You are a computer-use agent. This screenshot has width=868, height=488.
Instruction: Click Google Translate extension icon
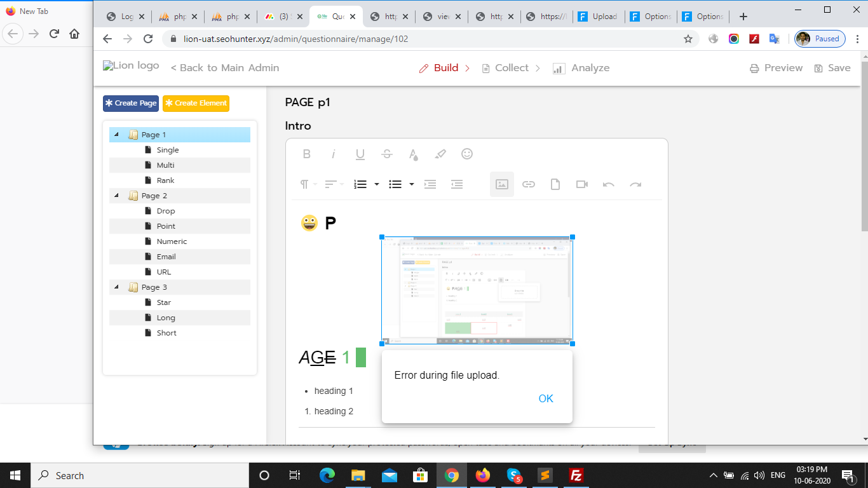click(775, 39)
